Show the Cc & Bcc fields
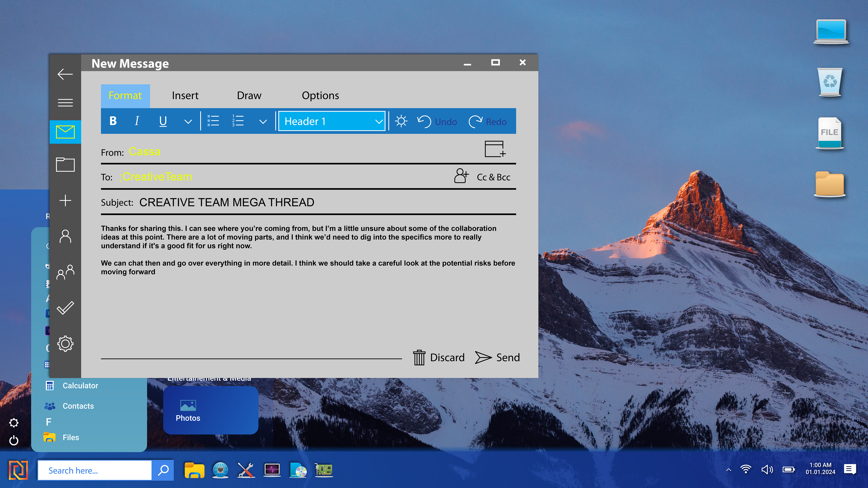868x488 pixels. (x=493, y=177)
